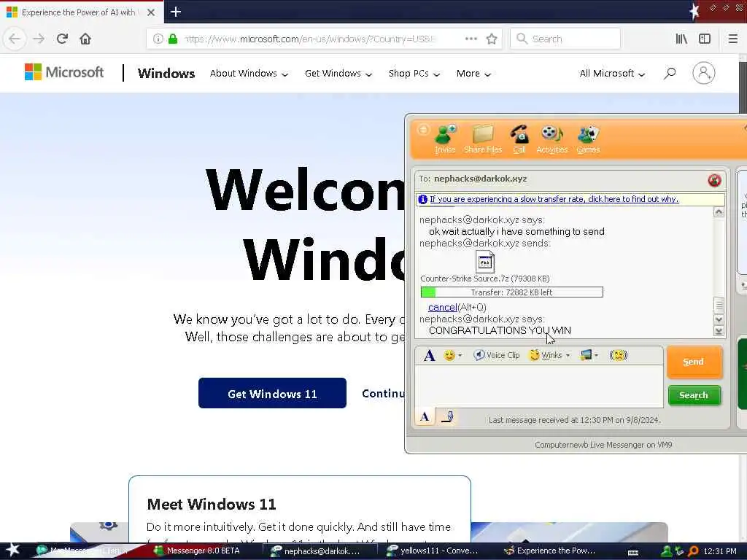This screenshot has width=747, height=560.
Task: Open the background picture picker icon
Action: 586,355
